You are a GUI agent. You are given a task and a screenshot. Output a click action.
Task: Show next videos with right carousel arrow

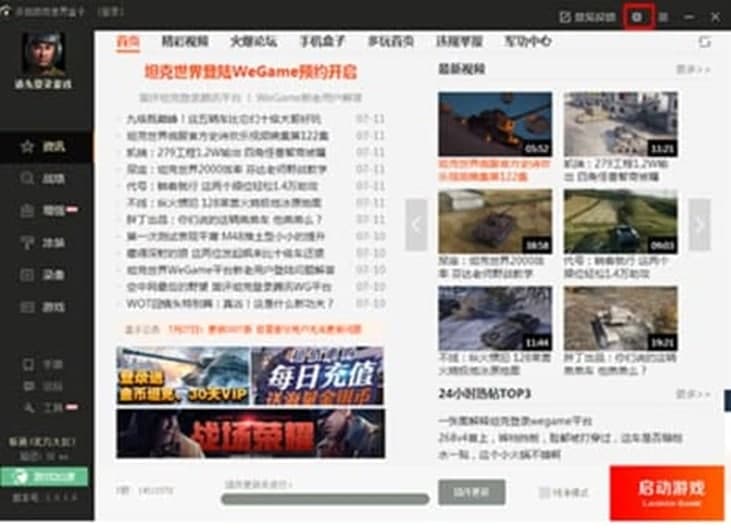(699, 225)
